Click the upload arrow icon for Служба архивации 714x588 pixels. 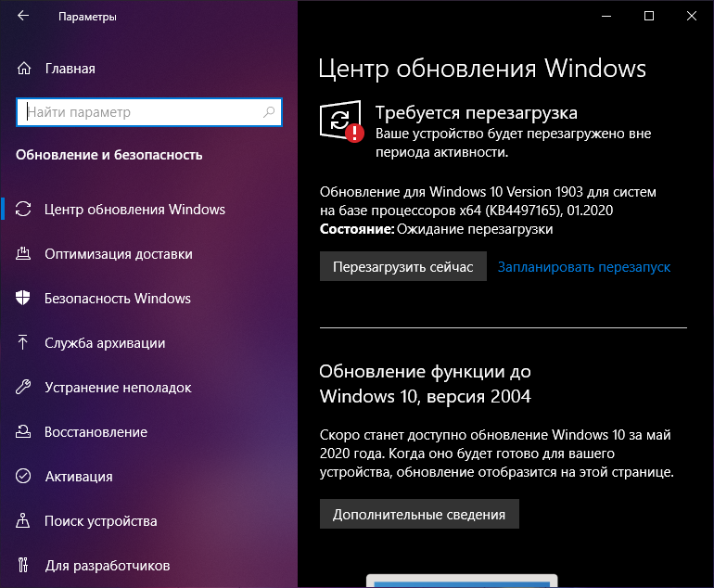pyautogui.click(x=22, y=342)
